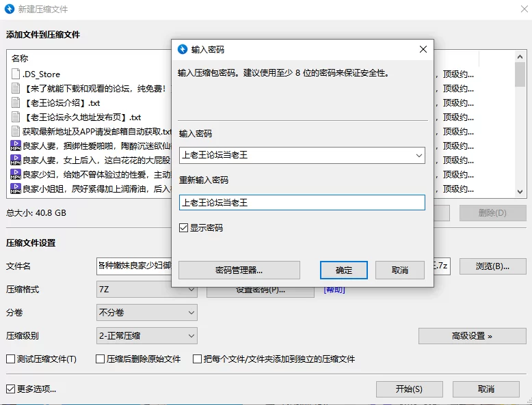Screen dimensions: 532x405
Task: Click text file icon beside 【老王论坛介绍】.txt
Action: point(16,102)
